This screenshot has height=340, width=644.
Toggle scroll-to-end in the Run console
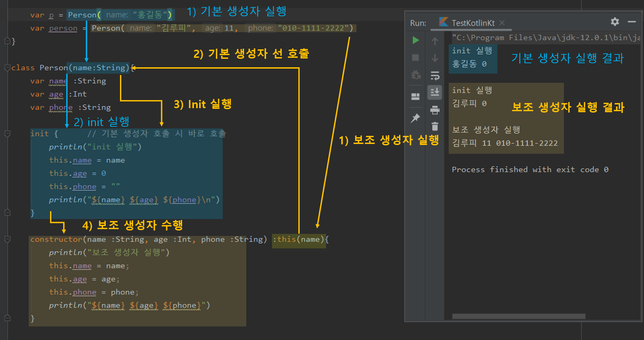click(x=435, y=92)
